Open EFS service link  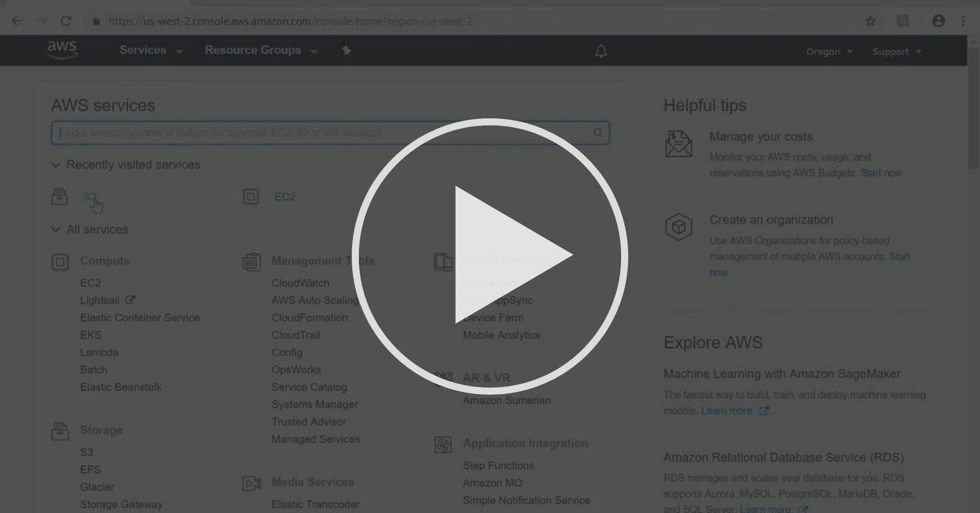tap(90, 470)
